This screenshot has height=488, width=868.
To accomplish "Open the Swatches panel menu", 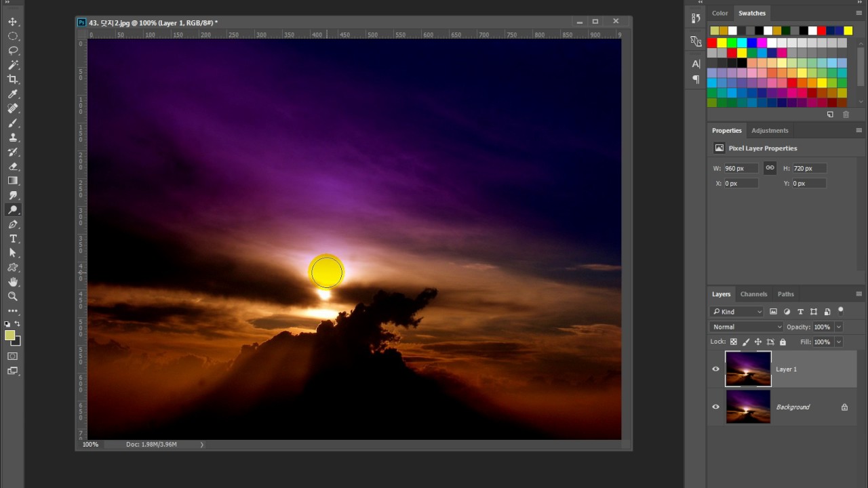I will [859, 13].
